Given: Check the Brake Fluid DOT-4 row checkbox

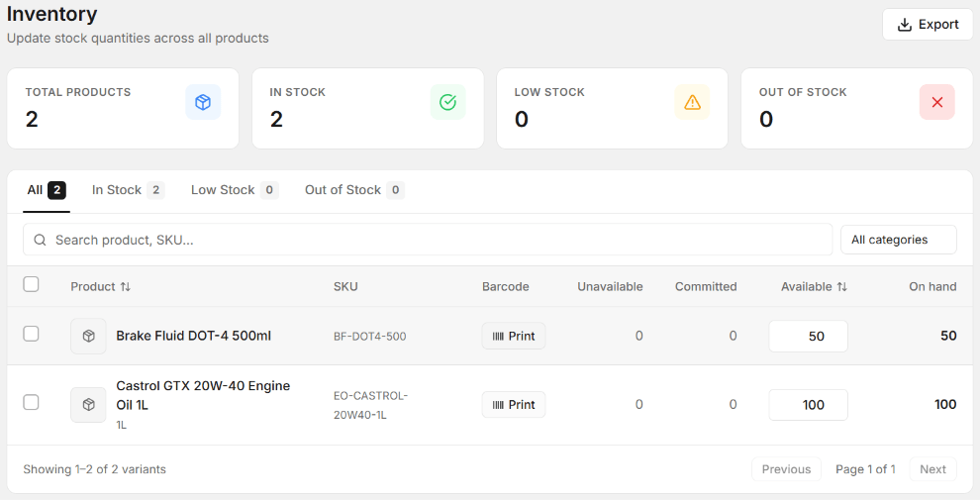Looking at the screenshot, I should click(x=31, y=334).
